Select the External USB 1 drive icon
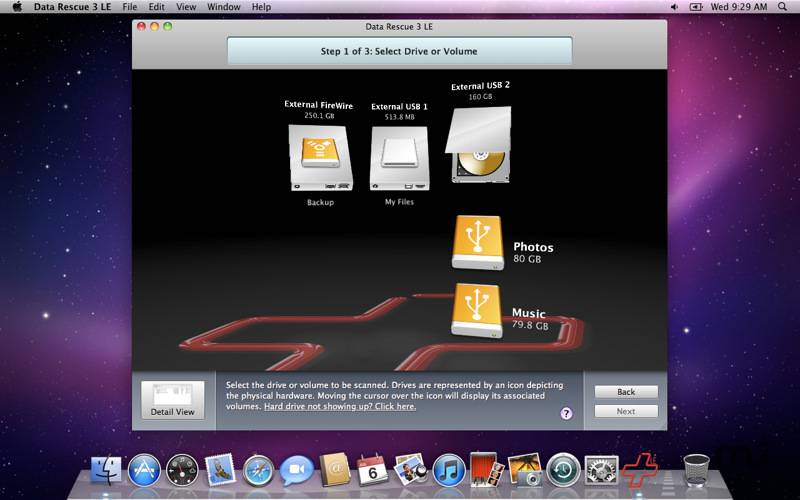This screenshot has height=500, width=800. click(399, 159)
